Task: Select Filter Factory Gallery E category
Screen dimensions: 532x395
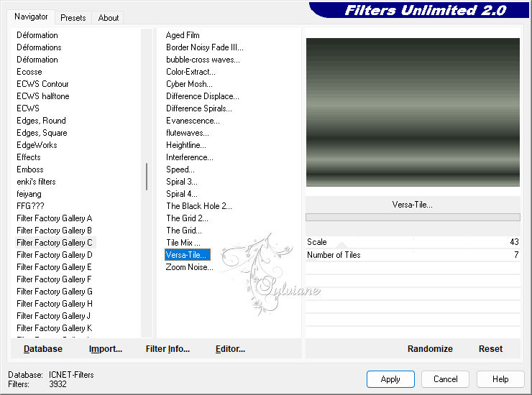Action: 55,267
